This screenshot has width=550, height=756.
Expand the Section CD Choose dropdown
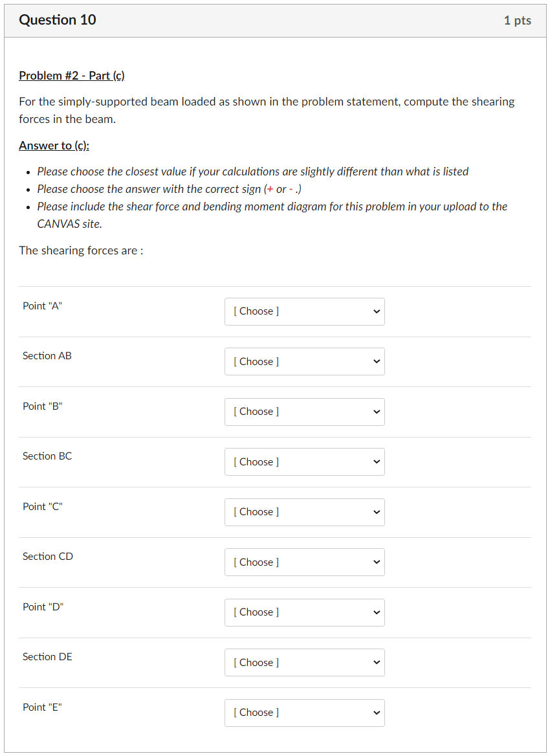click(304, 562)
